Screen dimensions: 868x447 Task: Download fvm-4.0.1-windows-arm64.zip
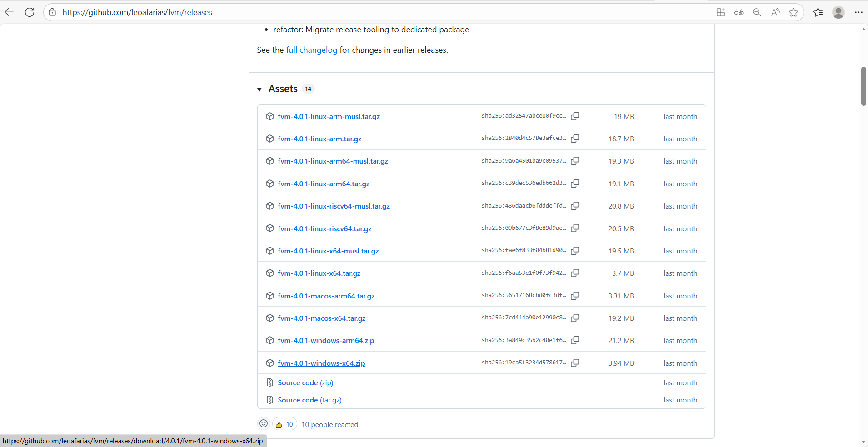click(326, 341)
